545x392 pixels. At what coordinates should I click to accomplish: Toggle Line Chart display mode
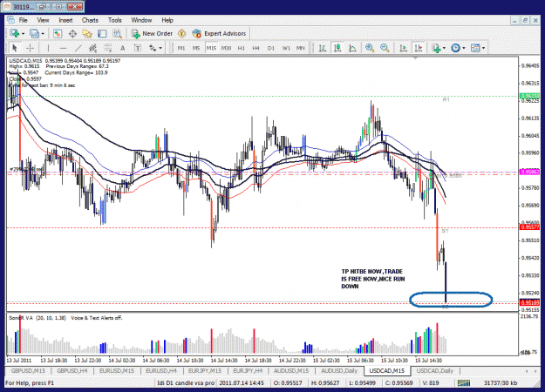[352, 48]
